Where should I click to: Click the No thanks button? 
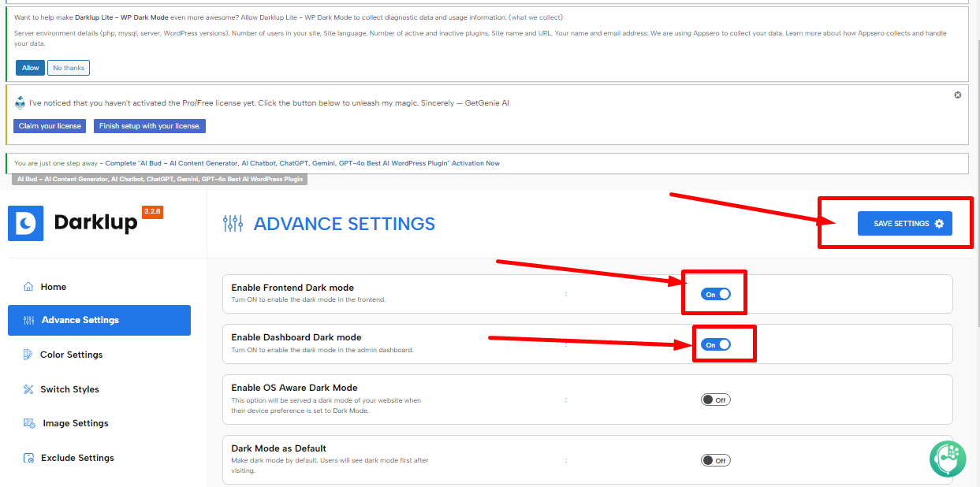click(x=69, y=68)
